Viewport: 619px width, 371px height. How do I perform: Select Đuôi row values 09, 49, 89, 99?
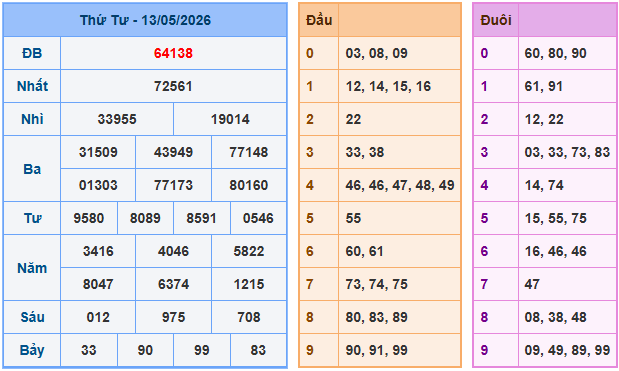(567, 350)
